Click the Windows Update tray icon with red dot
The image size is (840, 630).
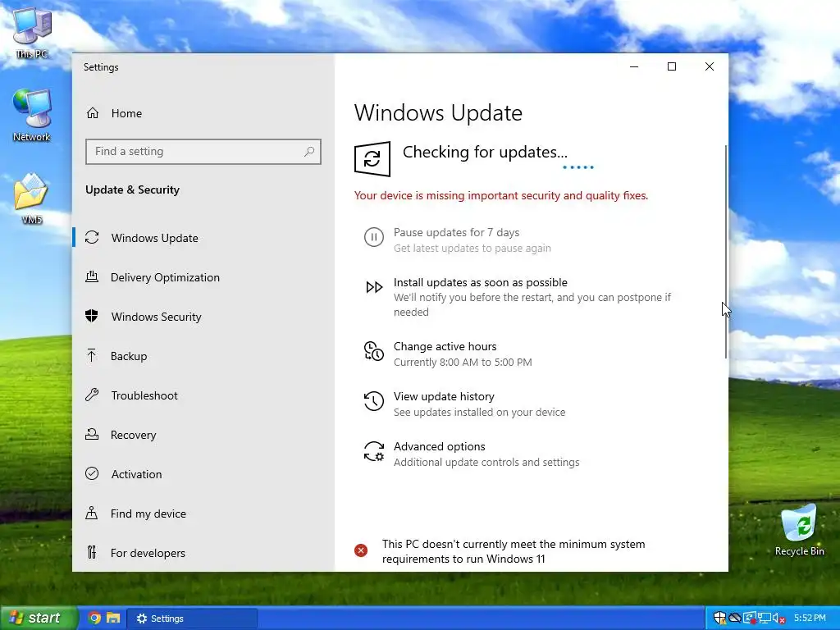pos(750,619)
